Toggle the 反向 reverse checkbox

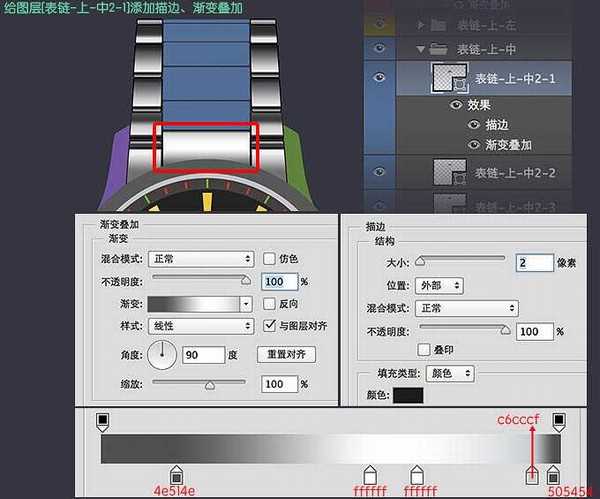tap(269, 303)
